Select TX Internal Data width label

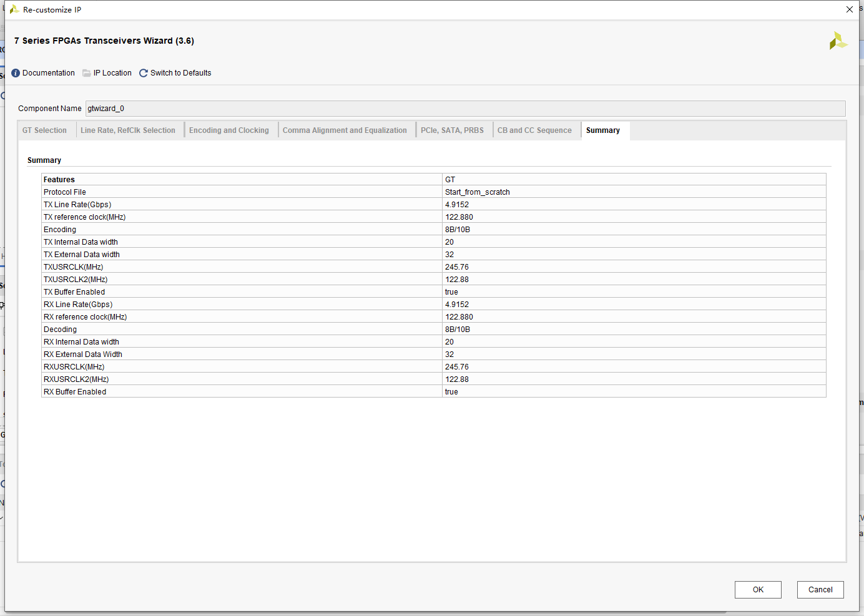coord(81,242)
